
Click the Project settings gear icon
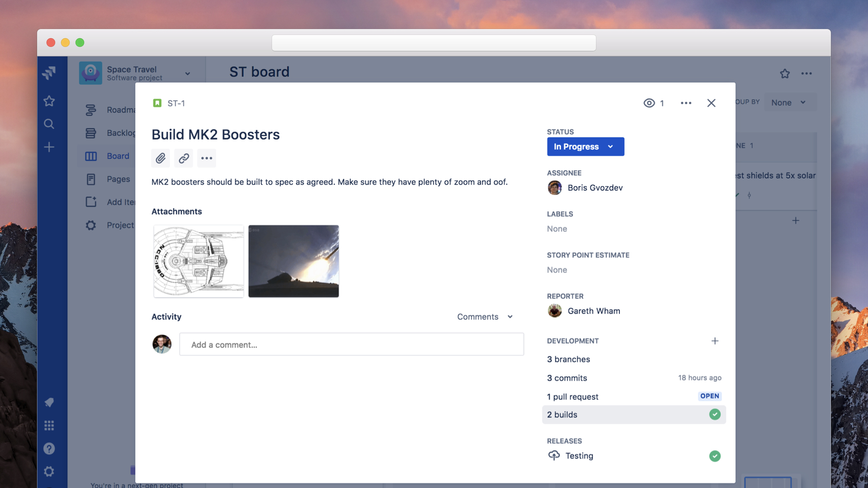(91, 225)
